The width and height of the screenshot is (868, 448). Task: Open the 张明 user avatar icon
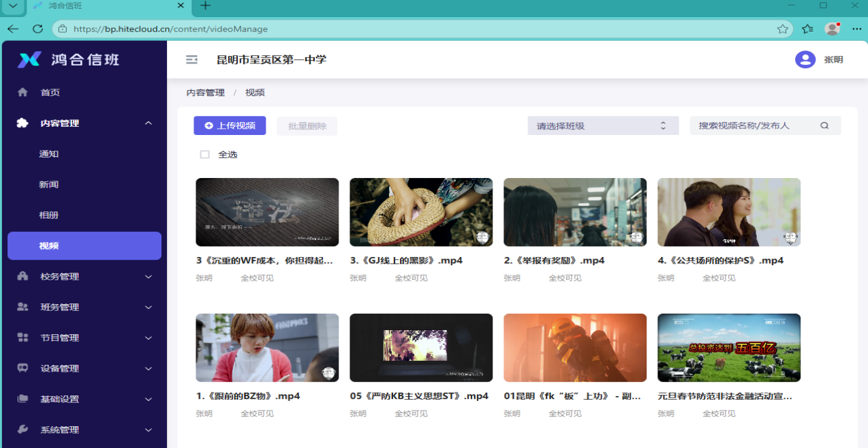click(805, 59)
